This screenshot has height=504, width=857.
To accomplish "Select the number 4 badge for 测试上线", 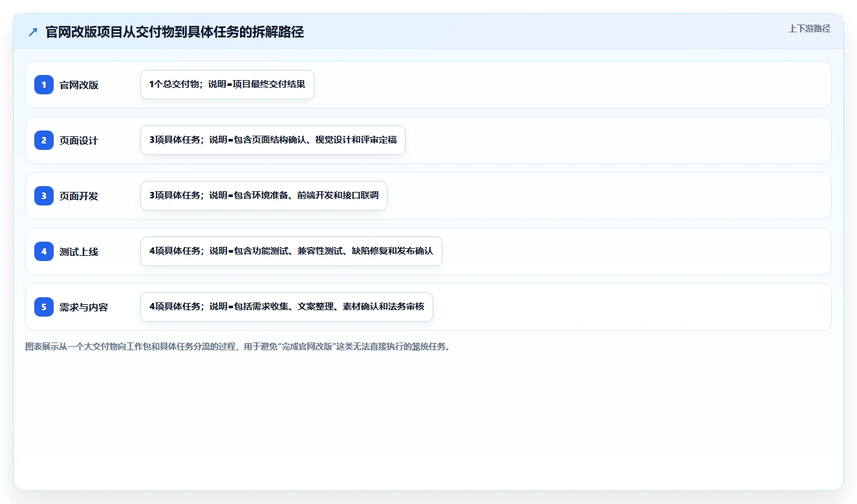I will 44,251.
